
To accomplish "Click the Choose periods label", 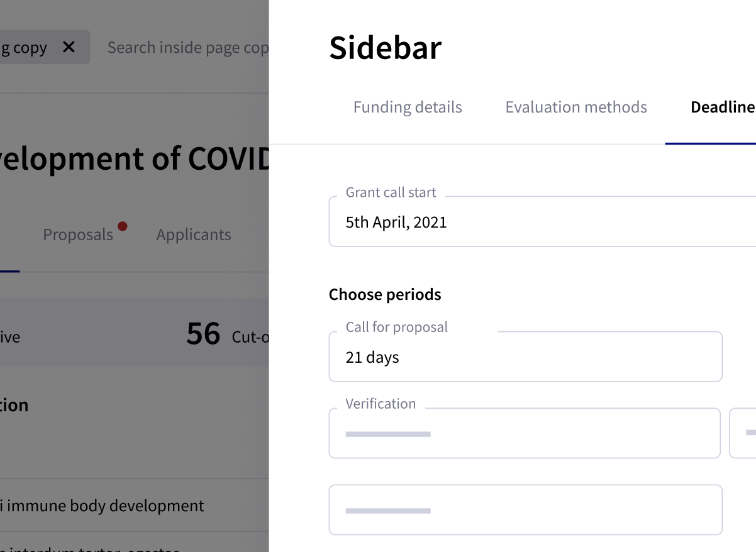I will tap(385, 295).
